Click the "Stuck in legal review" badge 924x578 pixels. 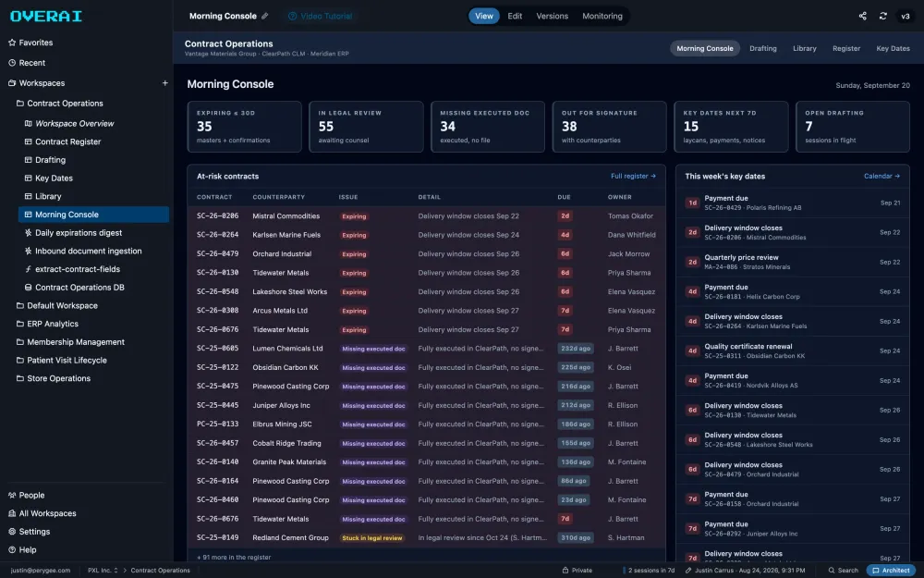[372, 538]
